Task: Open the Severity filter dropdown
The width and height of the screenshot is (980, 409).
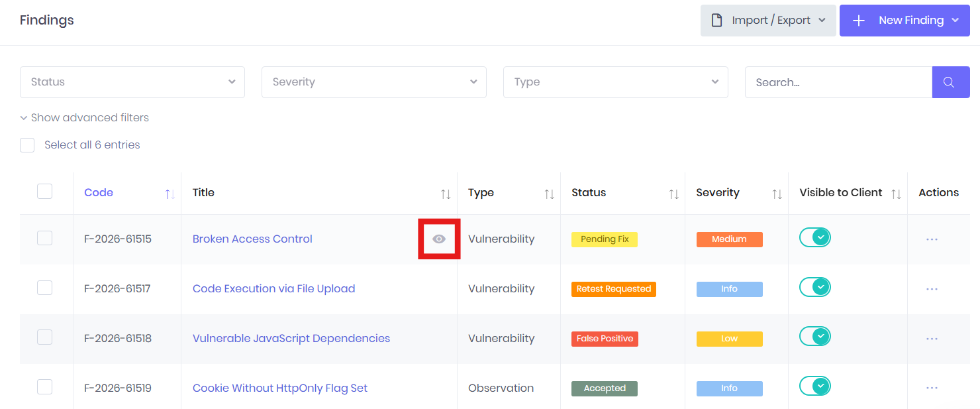Action: [x=374, y=82]
